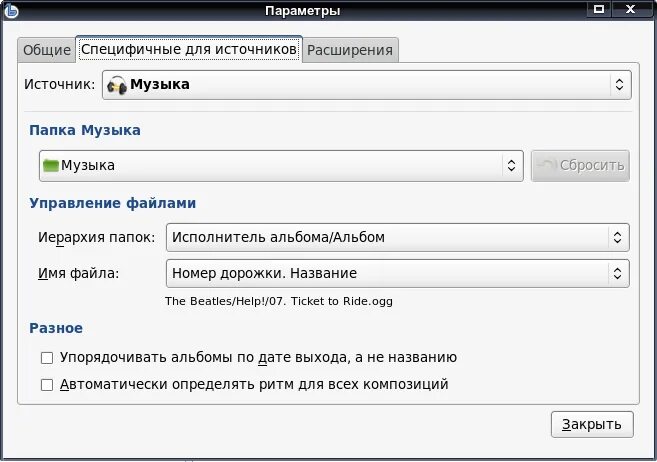The height and width of the screenshot is (462, 657).
Task: Click the Разное section heading
Action: click(56, 328)
